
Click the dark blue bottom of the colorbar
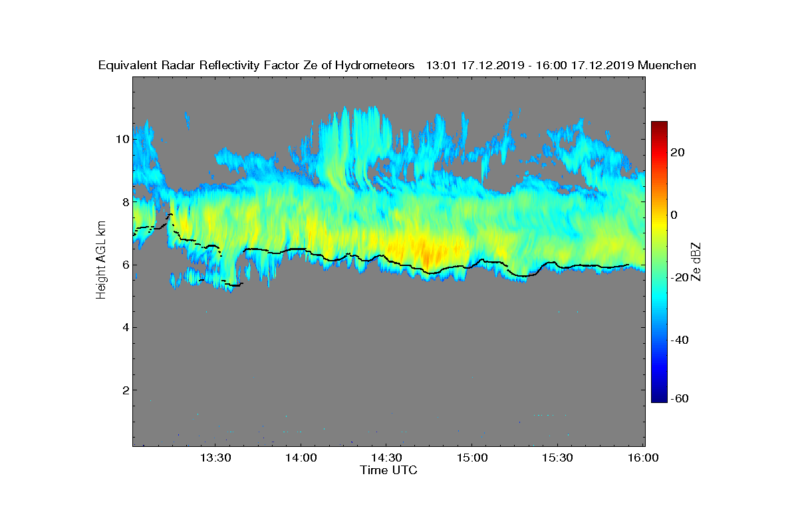click(659, 397)
